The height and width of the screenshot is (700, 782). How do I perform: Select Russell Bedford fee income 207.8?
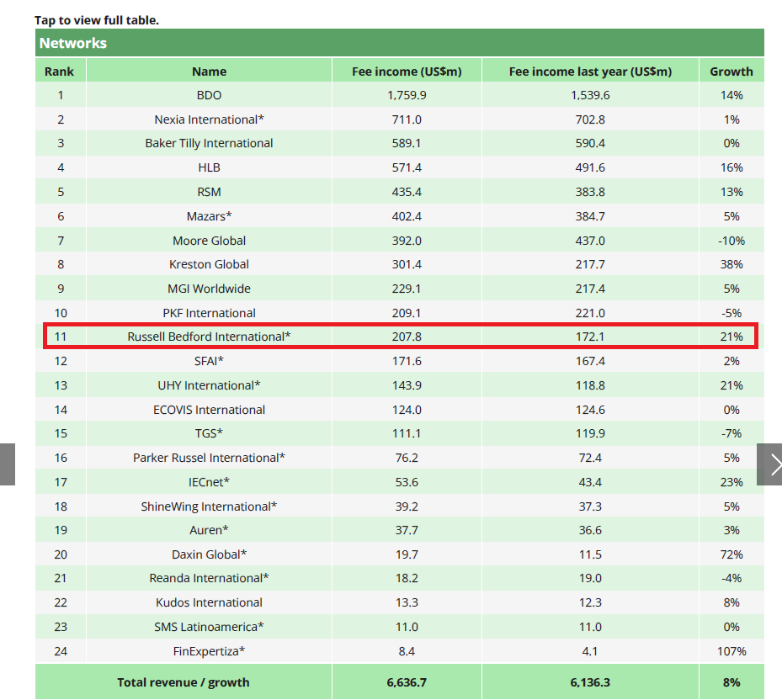pos(407,336)
